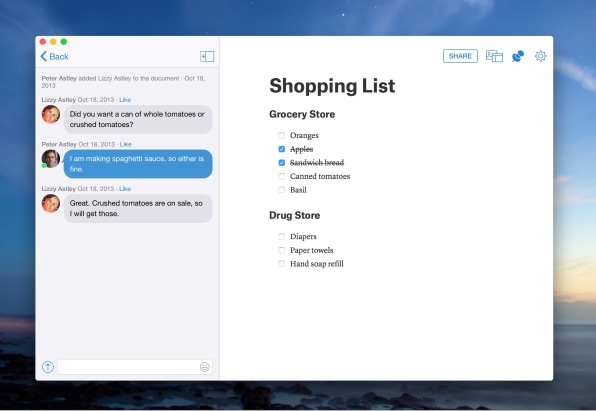Click the SHARE button
Screen dimensions: 596x411
pyautogui.click(x=460, y=56)
